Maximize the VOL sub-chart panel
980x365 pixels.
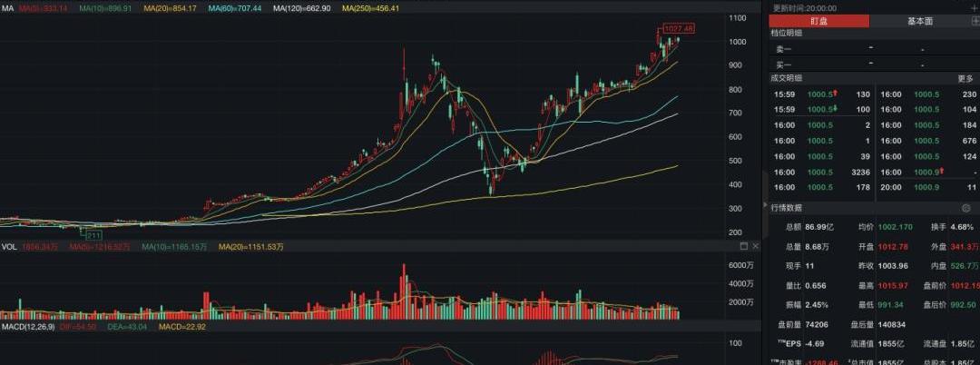click(744, 246)
